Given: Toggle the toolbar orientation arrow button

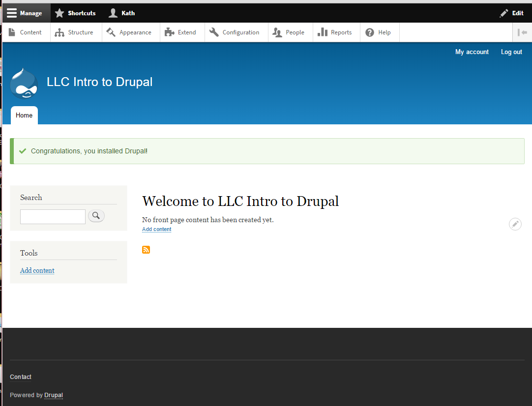Looking at the screenshot, I should point(522,32).
